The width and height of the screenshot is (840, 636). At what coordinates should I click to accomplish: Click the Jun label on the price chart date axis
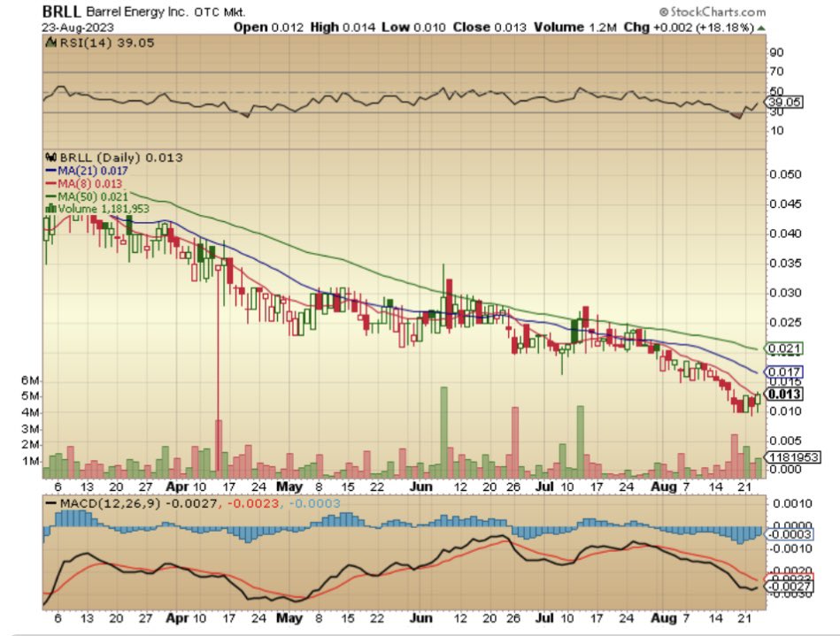pyautogui.click(x=420, y=487)
